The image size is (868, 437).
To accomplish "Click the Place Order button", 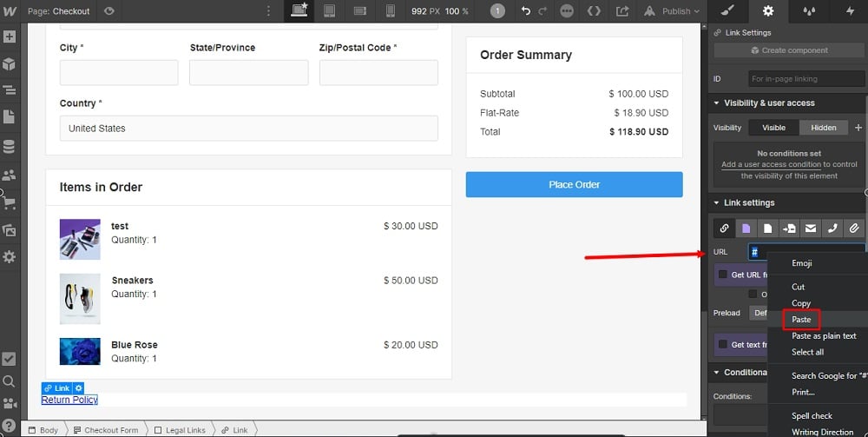I will [574, 184].
